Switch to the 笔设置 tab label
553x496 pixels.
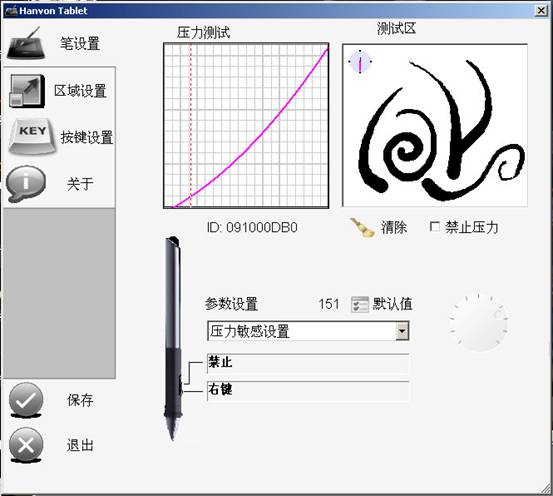pos(80,44)
